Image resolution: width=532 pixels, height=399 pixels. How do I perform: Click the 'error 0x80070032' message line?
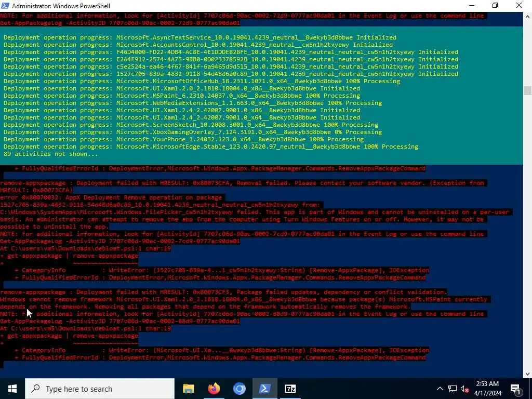111,197
